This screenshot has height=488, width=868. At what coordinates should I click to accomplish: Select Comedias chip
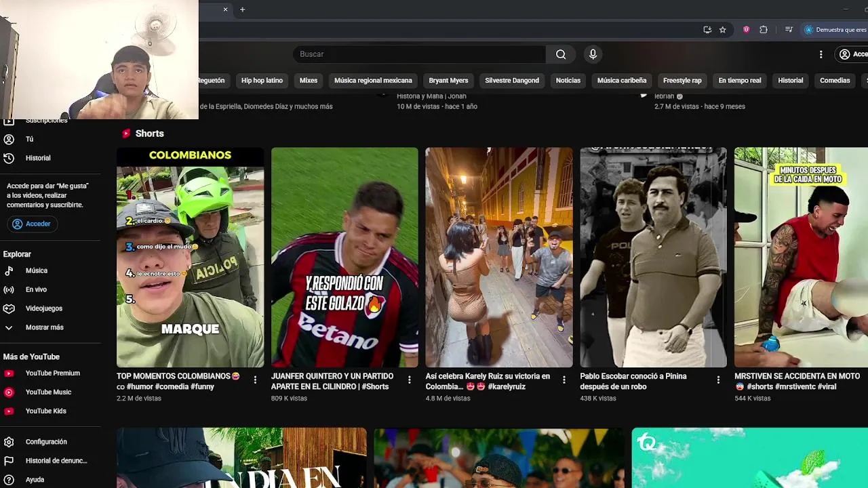coord(835,80)
